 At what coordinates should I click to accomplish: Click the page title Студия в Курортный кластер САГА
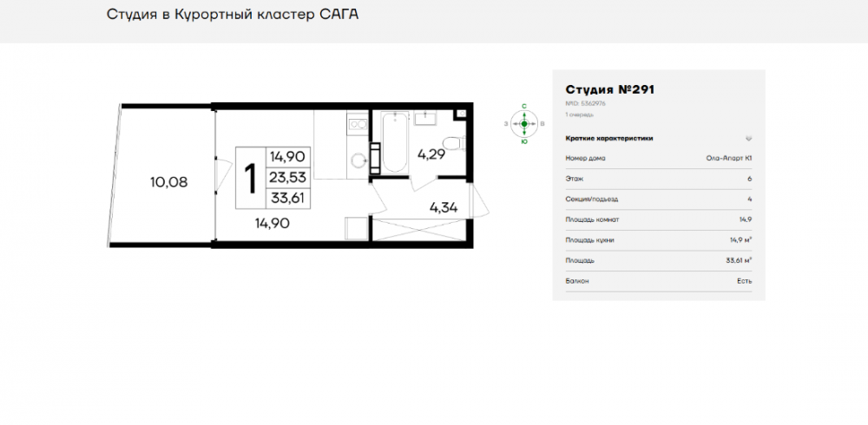(x=232, y=15)
